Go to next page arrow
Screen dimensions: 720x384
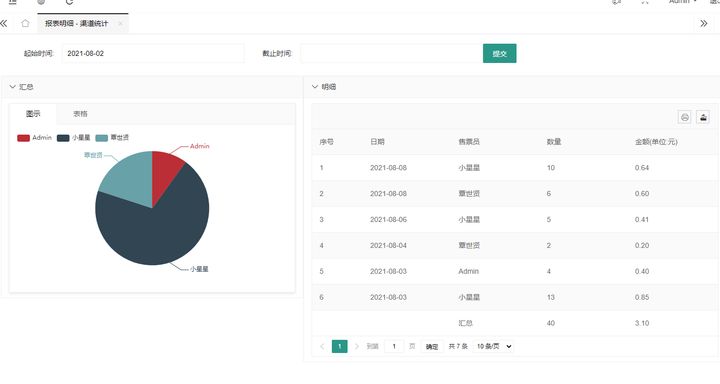pyautogui.click(x=357, y=346)
